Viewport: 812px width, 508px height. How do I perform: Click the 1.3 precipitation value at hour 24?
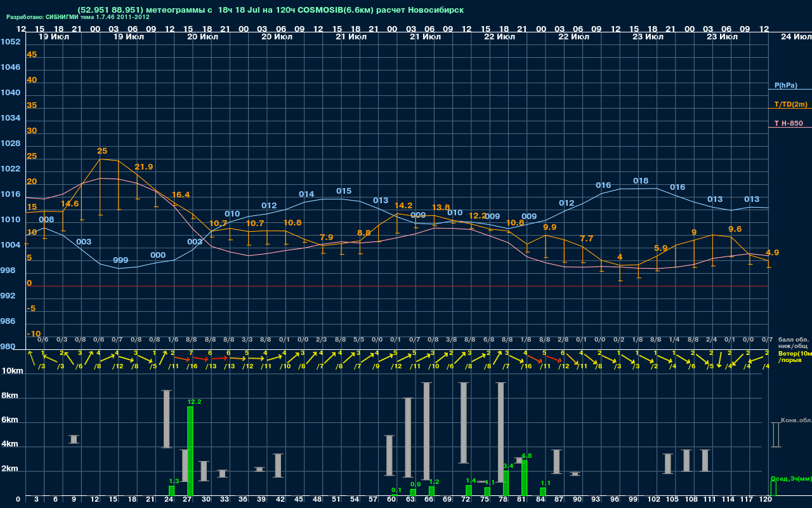(174, 482)
